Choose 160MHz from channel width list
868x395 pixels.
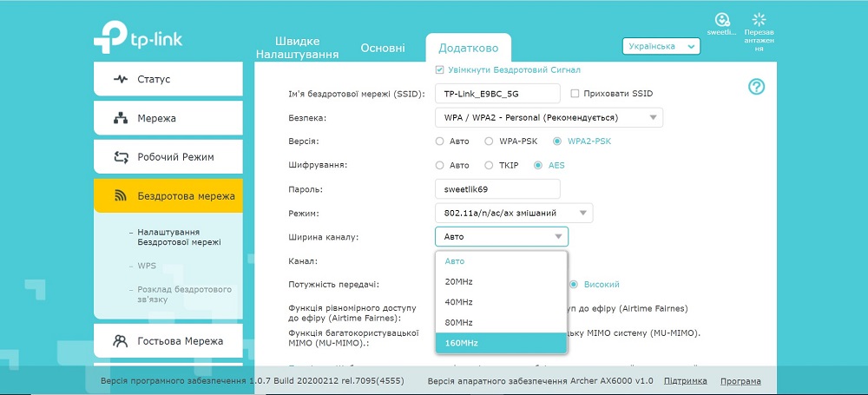point(501,343)
